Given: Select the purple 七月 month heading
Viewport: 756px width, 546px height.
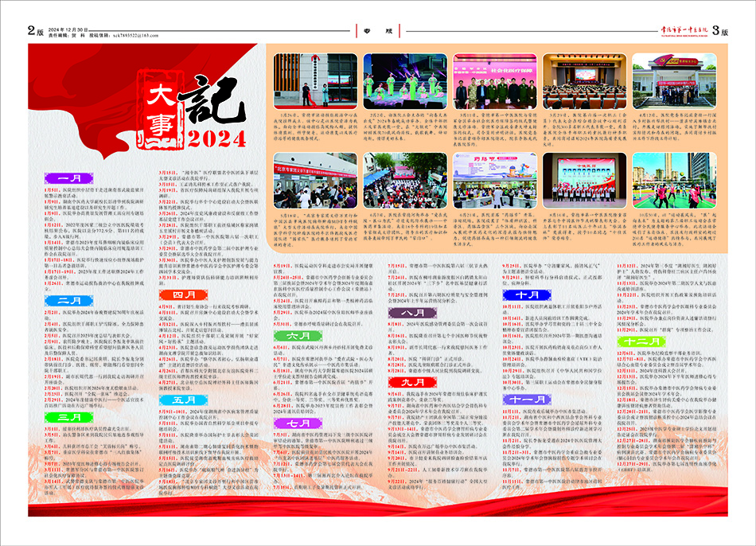Looking at the screenshot, I should pos(298,423).
